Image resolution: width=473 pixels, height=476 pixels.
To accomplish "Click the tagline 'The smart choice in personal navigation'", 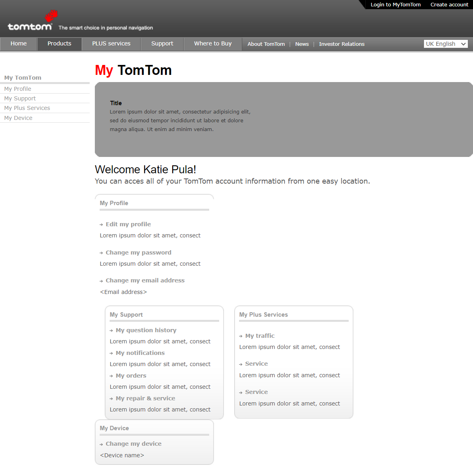I will pyautogui.click(x=106, y=27).
